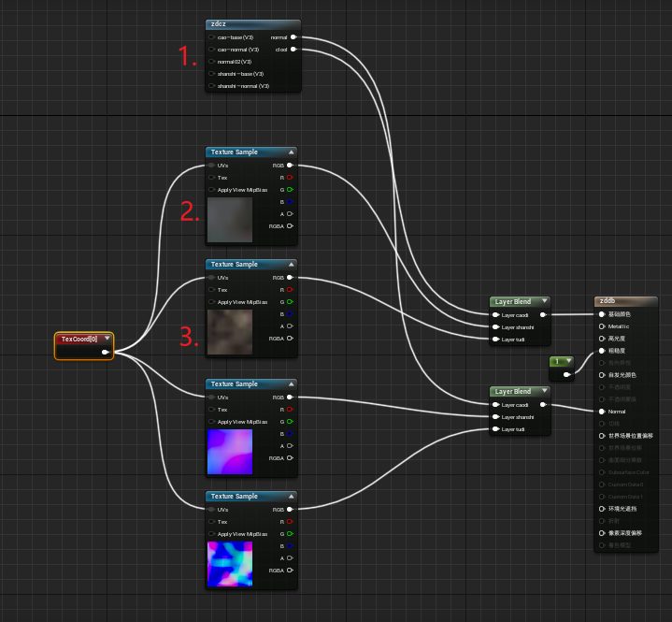Screen dimensions: 672x622
Task: Click the normal output pin on zdcz node
Action: click(x=293, y=37)
